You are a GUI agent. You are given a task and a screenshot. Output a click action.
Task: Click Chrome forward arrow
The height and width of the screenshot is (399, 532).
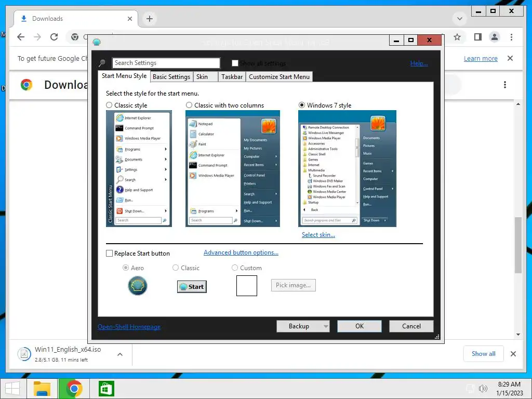tap(37, 37)
